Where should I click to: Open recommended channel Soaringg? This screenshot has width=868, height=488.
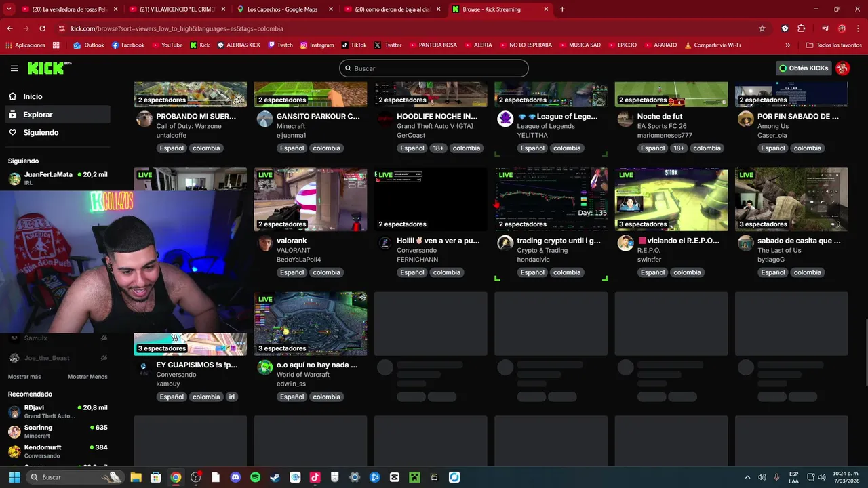point(58,432)
